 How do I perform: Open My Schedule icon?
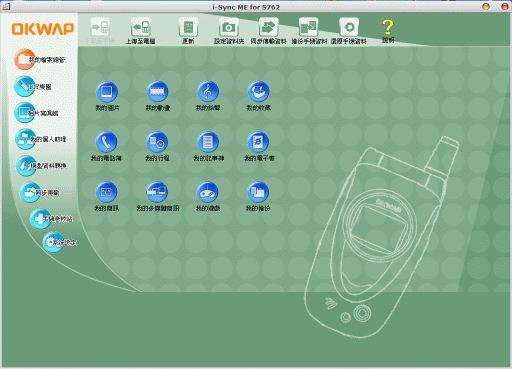tap(157, 142)
